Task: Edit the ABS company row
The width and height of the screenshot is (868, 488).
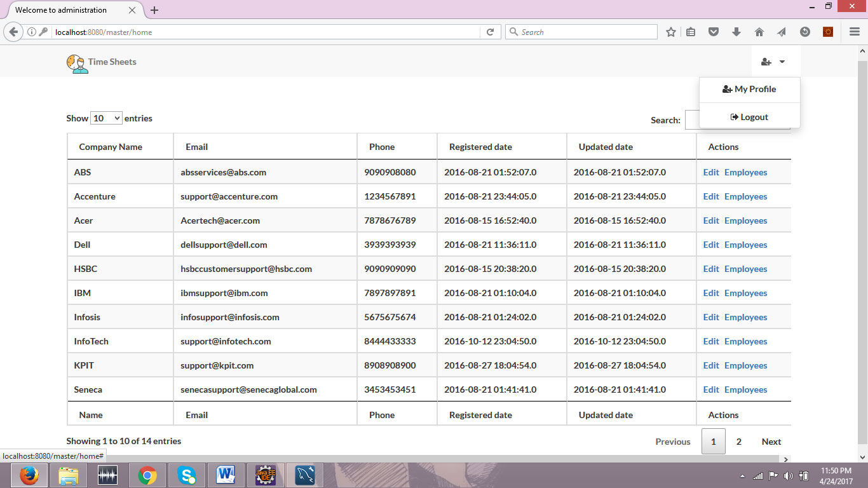Action: [711, 172]
